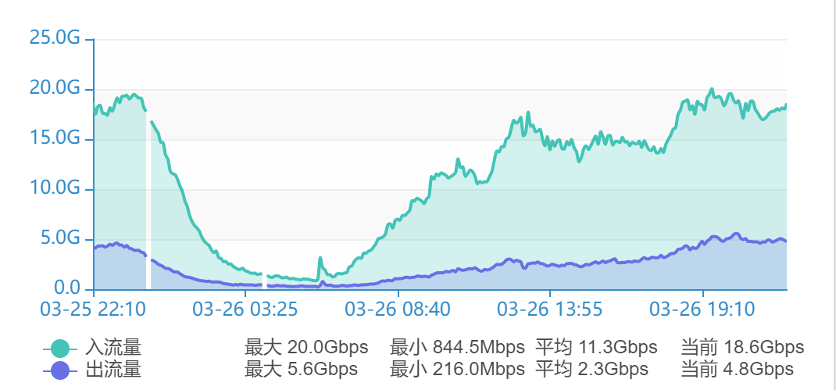The height and width of the screenshot is (391, 837).
Task: Click the 10.0G y-axis label
Action: point(54,189)
